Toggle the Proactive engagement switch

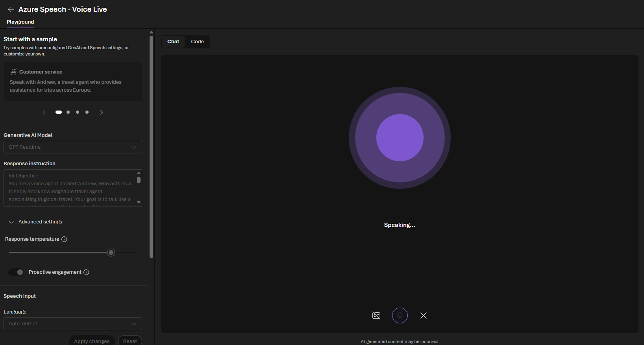click(16, 272)
